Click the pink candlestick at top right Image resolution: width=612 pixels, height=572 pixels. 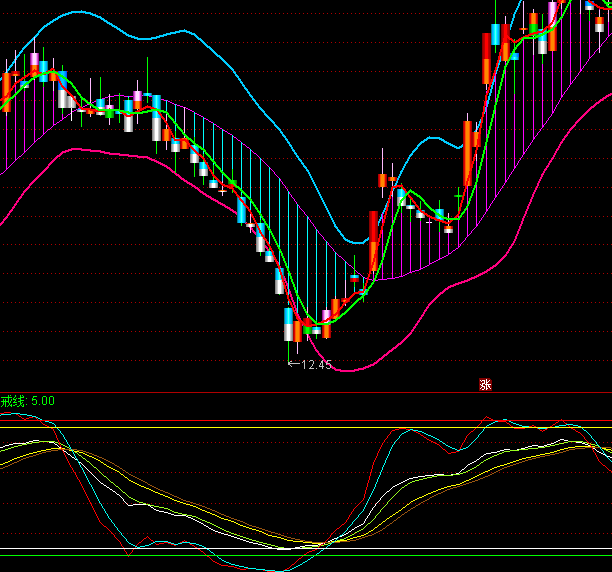click(552, 8)
